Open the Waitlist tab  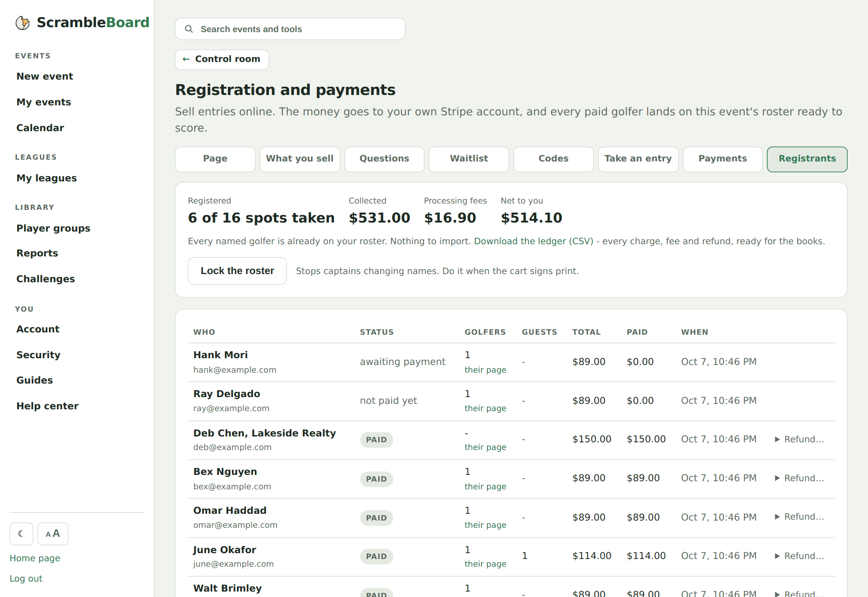click(x=469, y=159)
